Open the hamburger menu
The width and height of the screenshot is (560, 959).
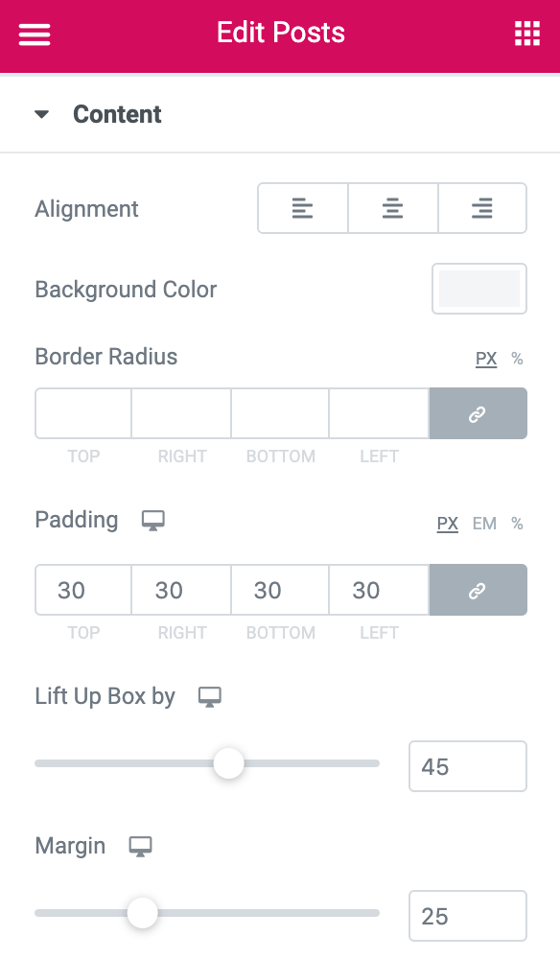[34, 34]
